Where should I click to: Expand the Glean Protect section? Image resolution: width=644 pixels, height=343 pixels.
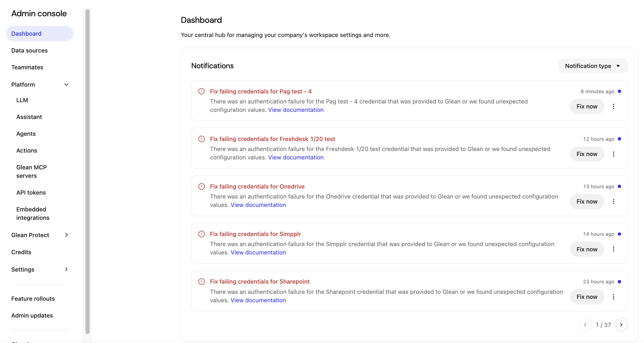pyautogui.click(x=66, y=235)
